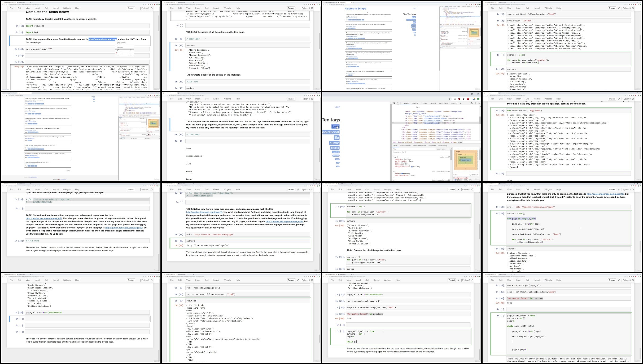Expand the more DevTools tabs chevron
This screenshot has height=364, width=643.
[x=461, y=103]
